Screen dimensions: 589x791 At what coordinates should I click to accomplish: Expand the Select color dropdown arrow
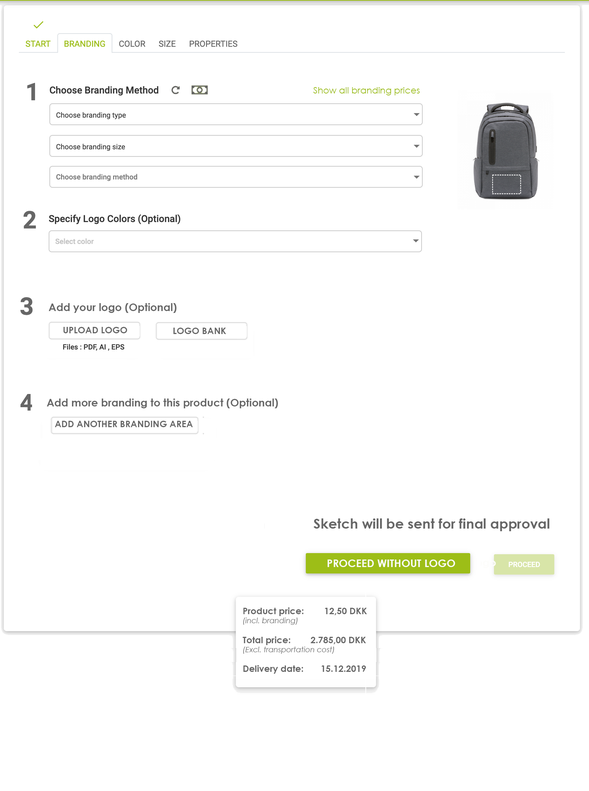pyautogui.click(x=416, y=241)
